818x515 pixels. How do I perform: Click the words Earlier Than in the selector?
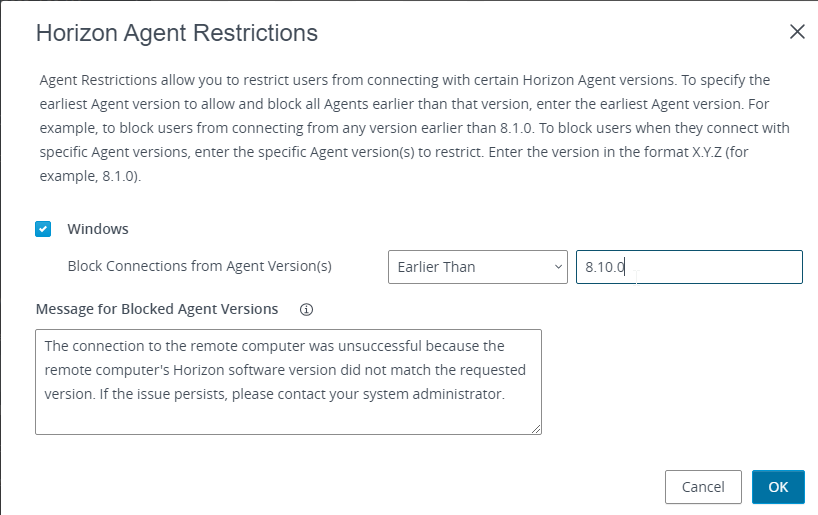[436, 267]
